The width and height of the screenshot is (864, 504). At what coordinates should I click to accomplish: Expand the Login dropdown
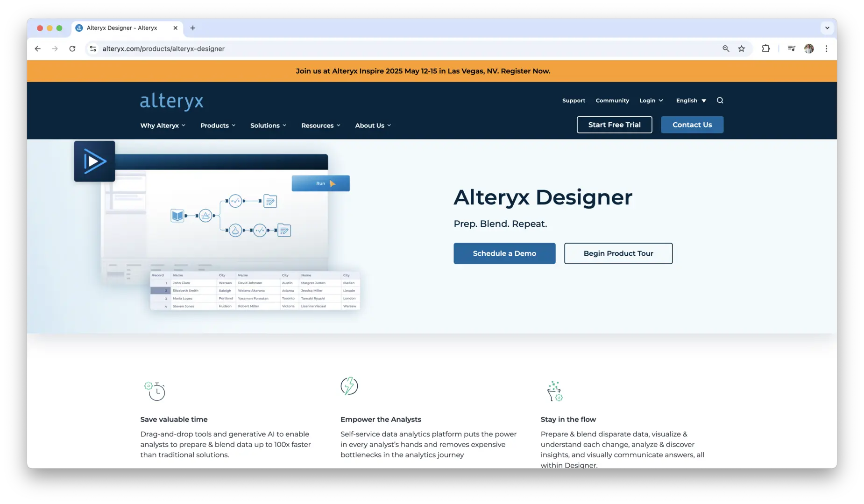(651, 100)
